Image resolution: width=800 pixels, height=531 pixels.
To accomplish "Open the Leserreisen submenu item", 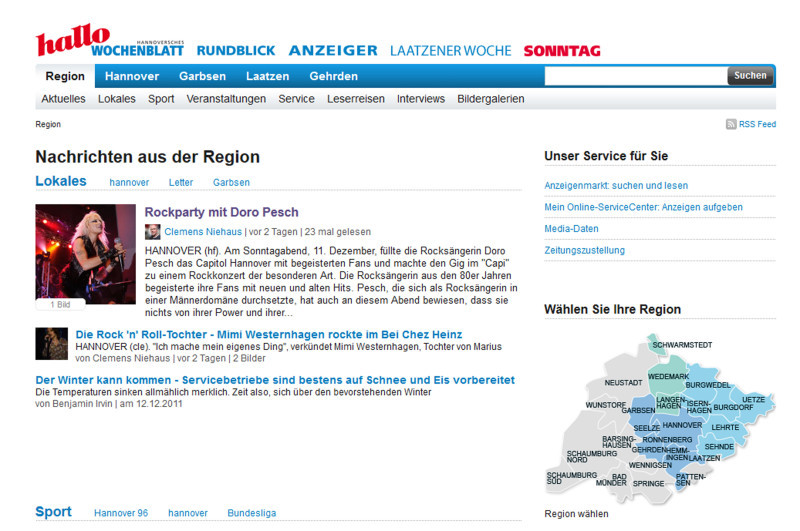I will (x=356, y=99).
